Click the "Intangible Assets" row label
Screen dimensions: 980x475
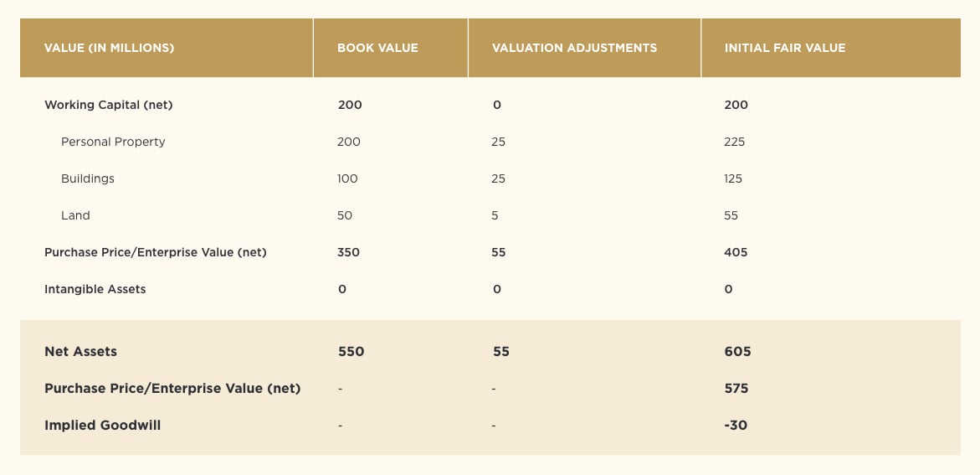pos(95,290)
